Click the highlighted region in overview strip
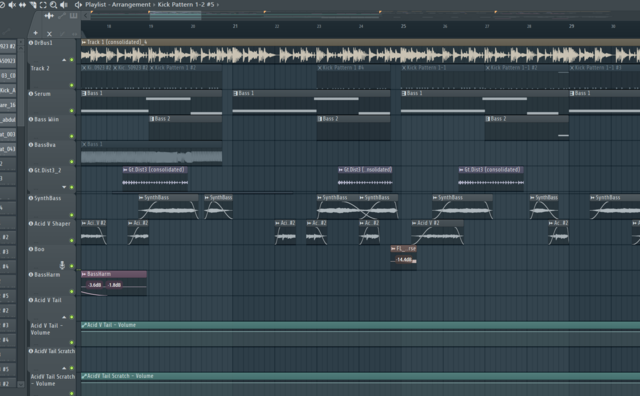The image size is (640, 396). (x=176, y=16)
